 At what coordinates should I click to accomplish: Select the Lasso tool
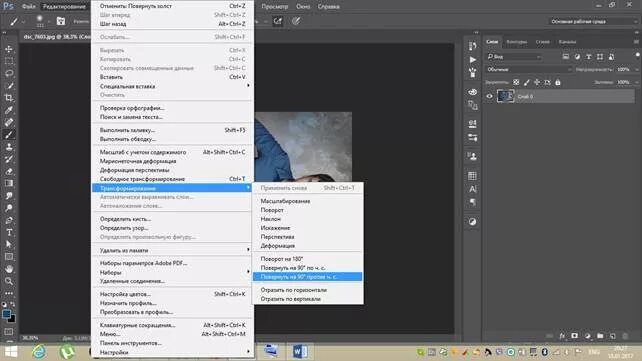9,73
